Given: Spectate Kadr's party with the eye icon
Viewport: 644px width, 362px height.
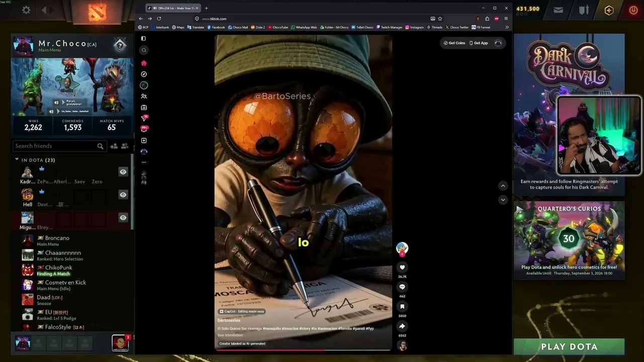Looking at the screenshot, I should [x=123, y=172].
